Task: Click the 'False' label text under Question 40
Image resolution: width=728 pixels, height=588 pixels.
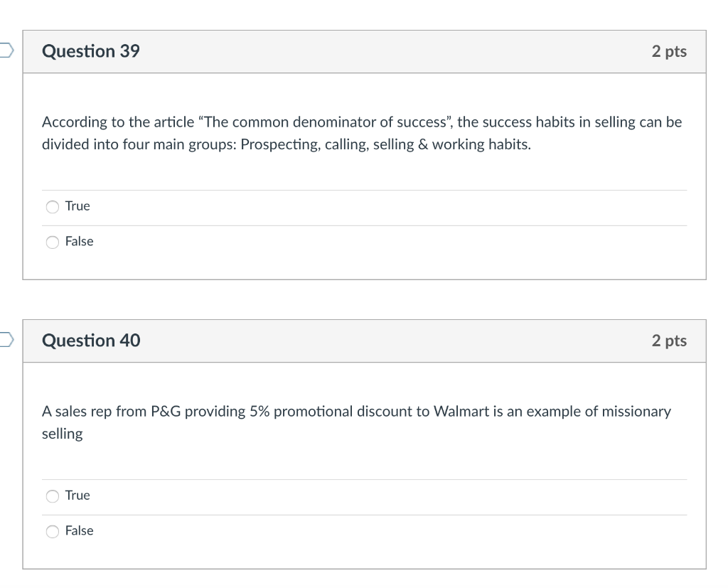Action: [79, 531]
